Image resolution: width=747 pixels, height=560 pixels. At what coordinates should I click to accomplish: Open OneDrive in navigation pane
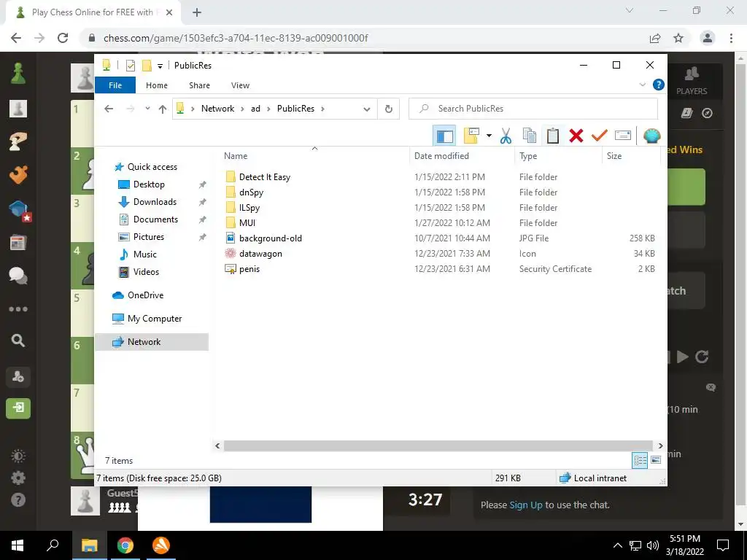click(145, 295)
